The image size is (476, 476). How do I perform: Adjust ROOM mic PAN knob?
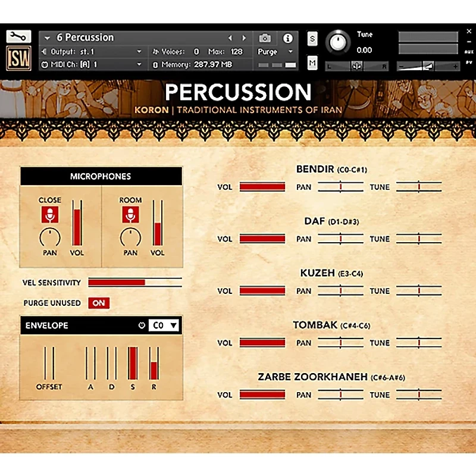coord(130,237)
